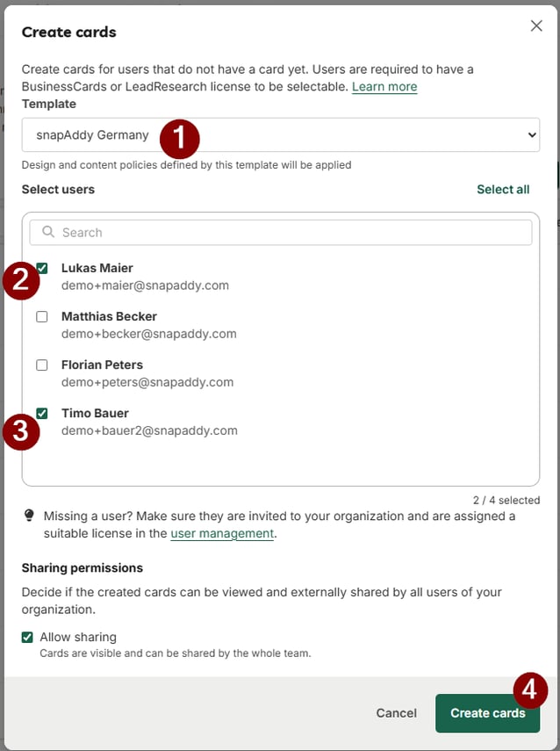Viewport: 560px width, 751px height.
Task: Click the Template dropdown chevron arrow
Action: point(532,135)
